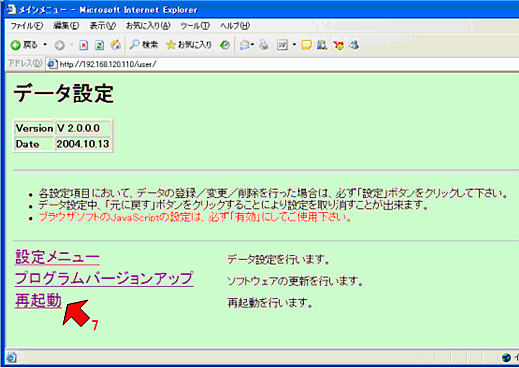Open the プログラムバージョンアップ link
The height and width of the screenshot is (368, 519).
pos(104,278)
